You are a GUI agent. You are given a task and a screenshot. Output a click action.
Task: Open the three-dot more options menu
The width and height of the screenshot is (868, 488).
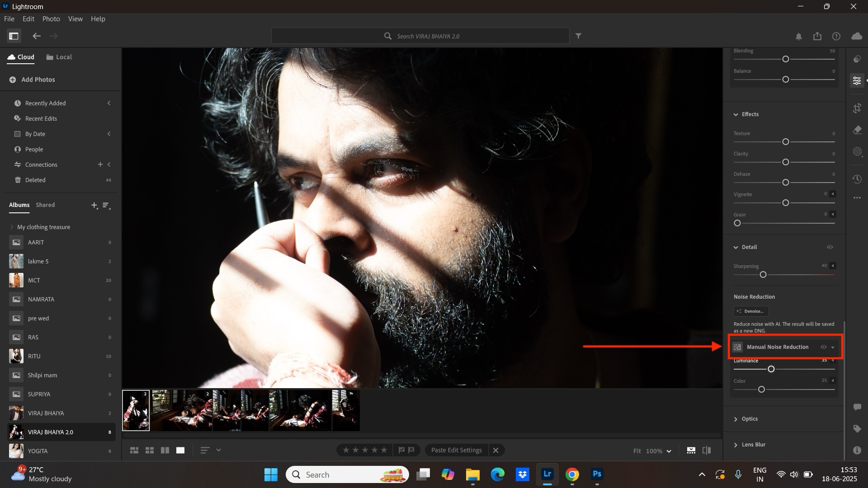pyautogui.click(x=857, y=198)
